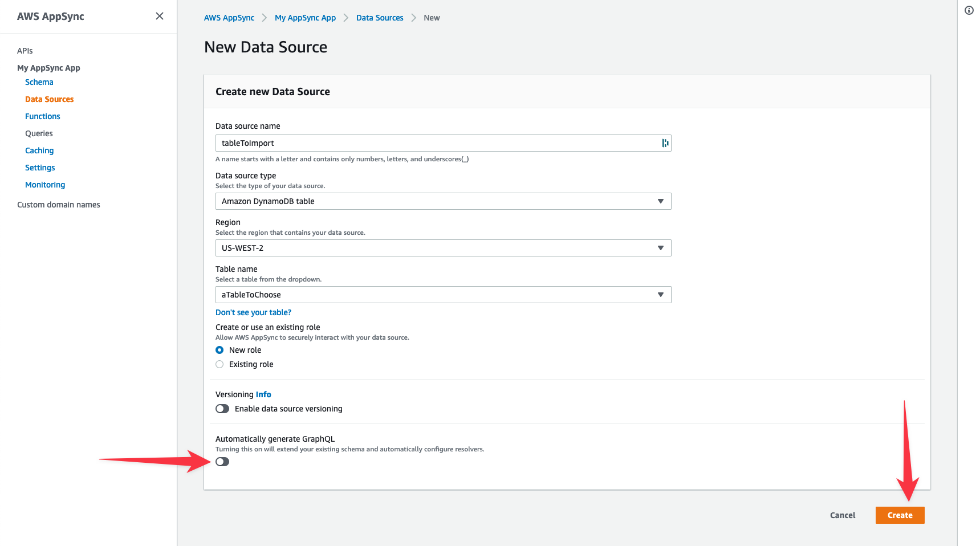
Task: Click the AWS AppSync sidebar title
Action: [51, 17]
